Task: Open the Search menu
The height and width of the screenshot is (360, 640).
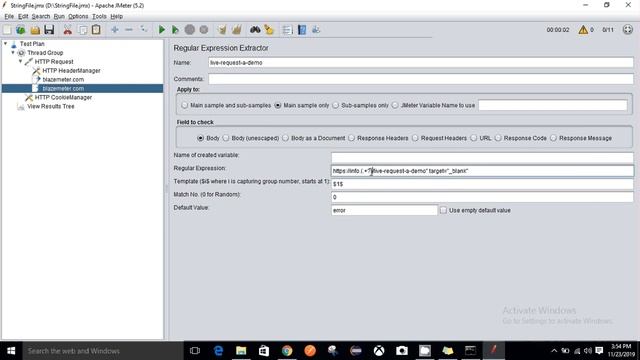Action: click(x=41, y=16)
